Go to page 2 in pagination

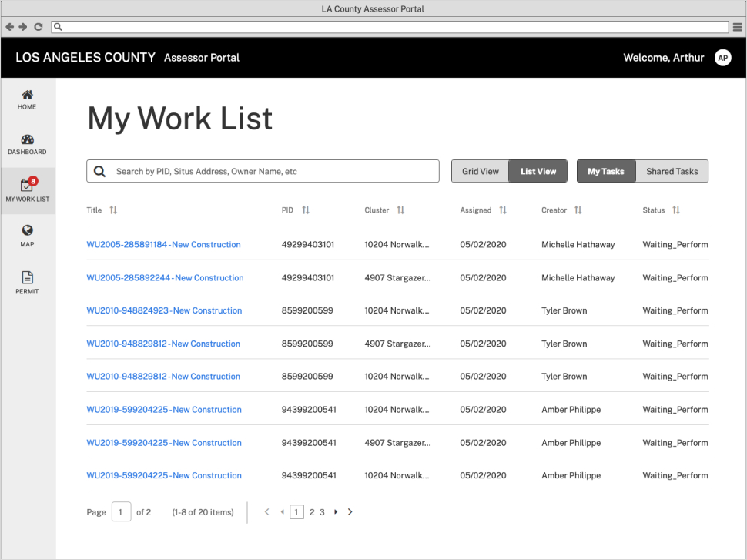pos(312,512)
